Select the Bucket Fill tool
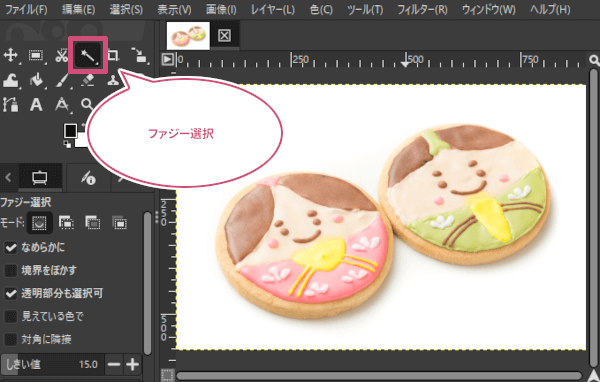Viewport: 600px width, 382px height. point(36,81)
